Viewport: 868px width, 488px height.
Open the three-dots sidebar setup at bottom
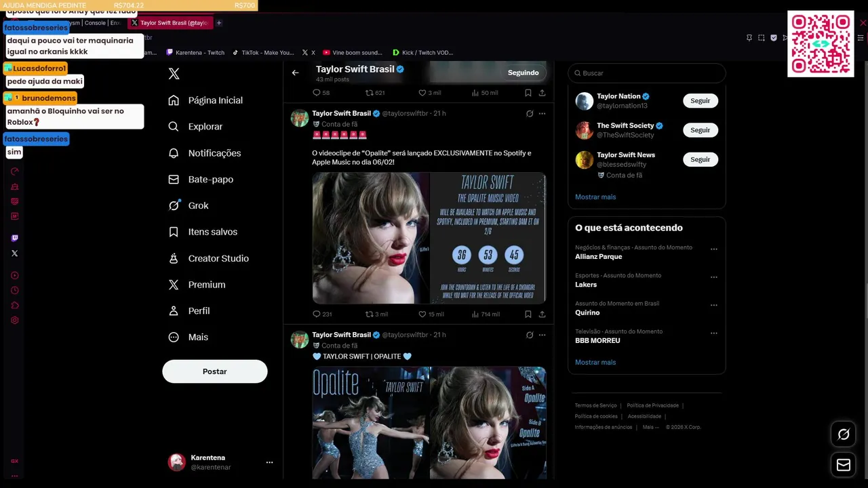pyautogui.click(x=14, y=475)
